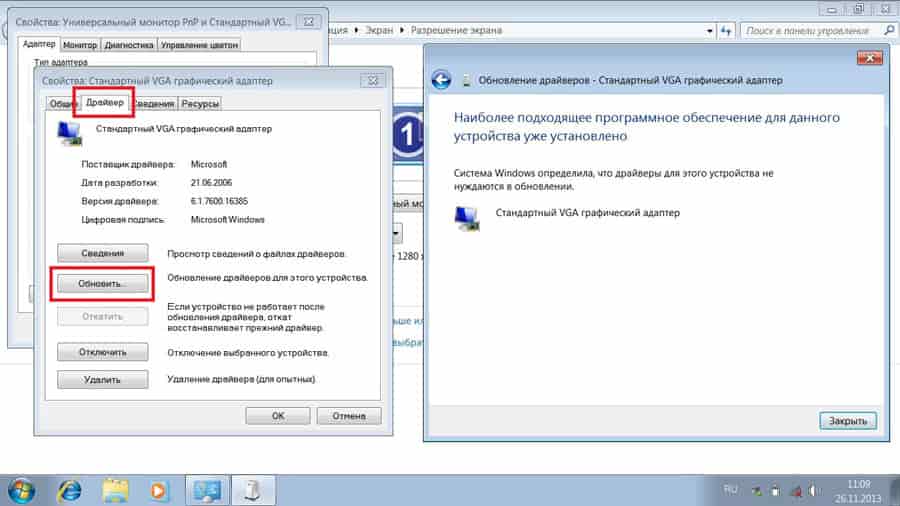Open the Windows Start menu
The width and height of the screenshot is (900, 506).
pos(22,490)
